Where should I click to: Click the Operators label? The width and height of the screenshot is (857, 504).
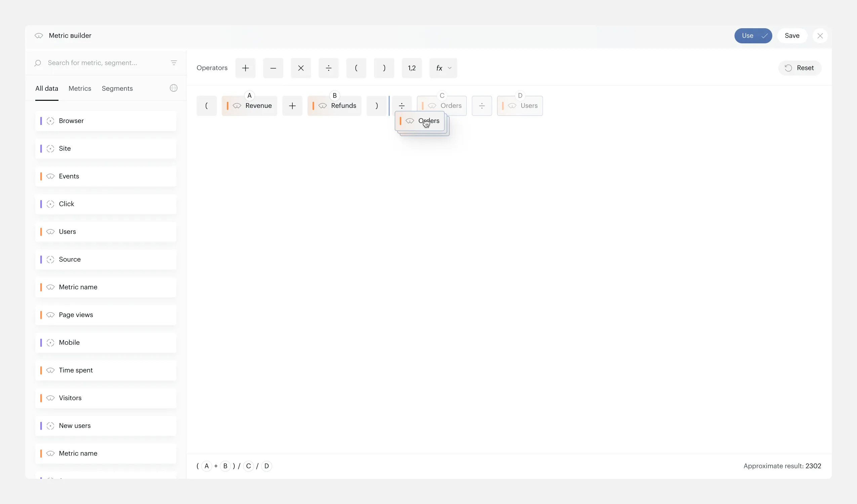[x=212, y=68]
